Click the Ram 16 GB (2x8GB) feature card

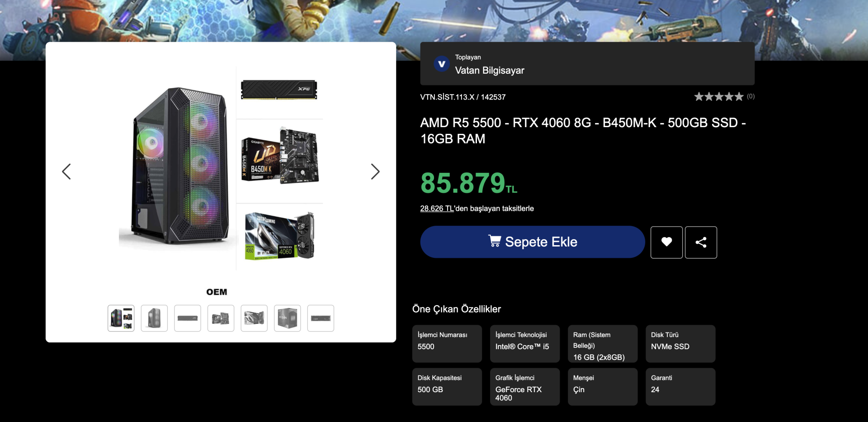tap(603, 344)
